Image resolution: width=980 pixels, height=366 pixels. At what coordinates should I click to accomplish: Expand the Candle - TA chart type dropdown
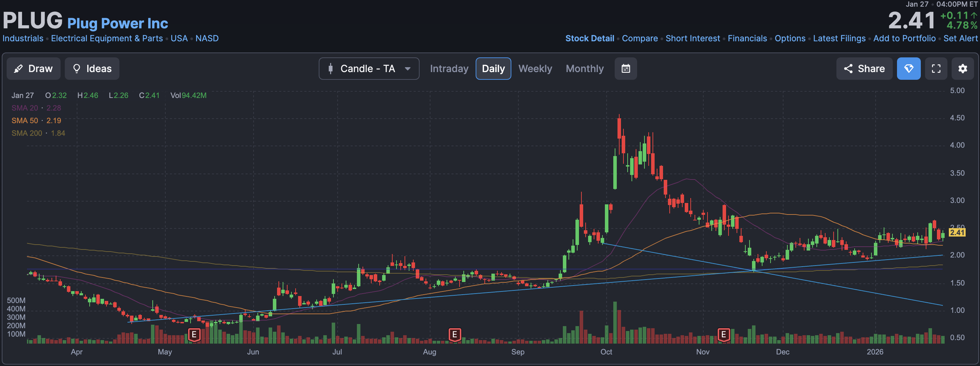369,69
